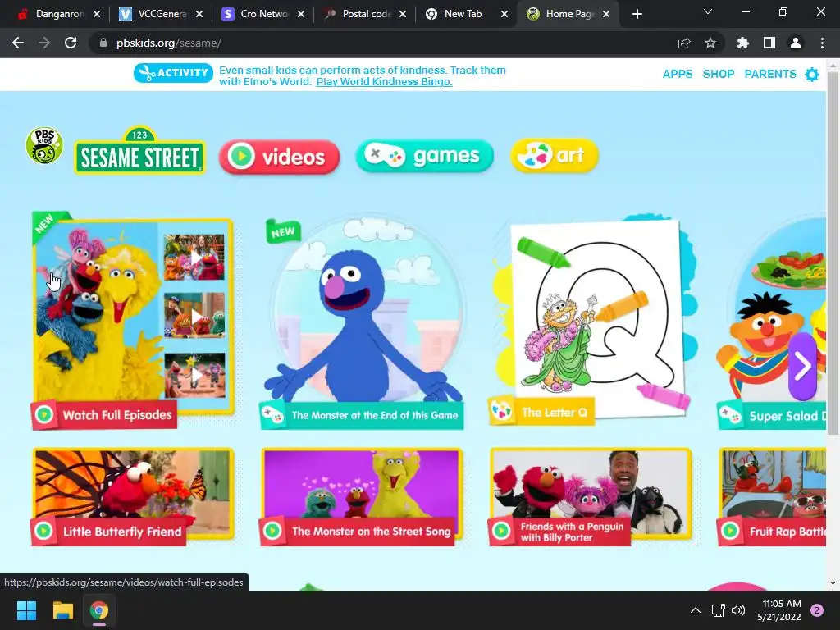The width and height of the screenshot is (840, 630).
Task: Click the PBS Kids logo
Action: (x=44, y=146)
